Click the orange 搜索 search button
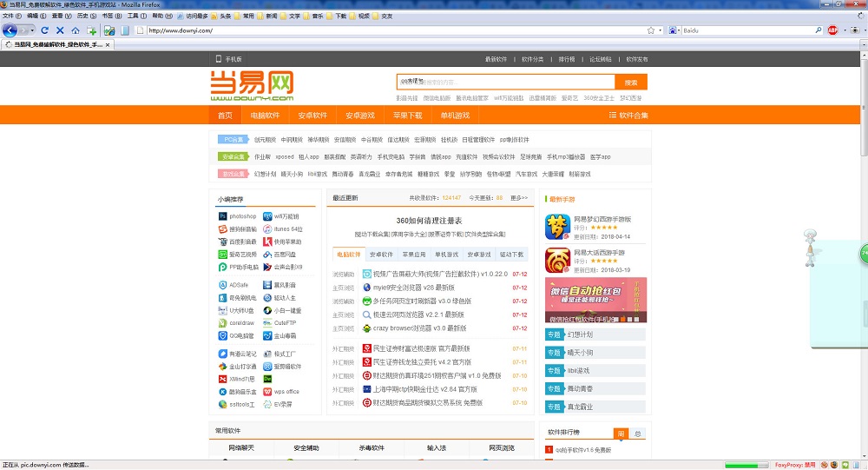868x470 pixels. tap(630, 83)
